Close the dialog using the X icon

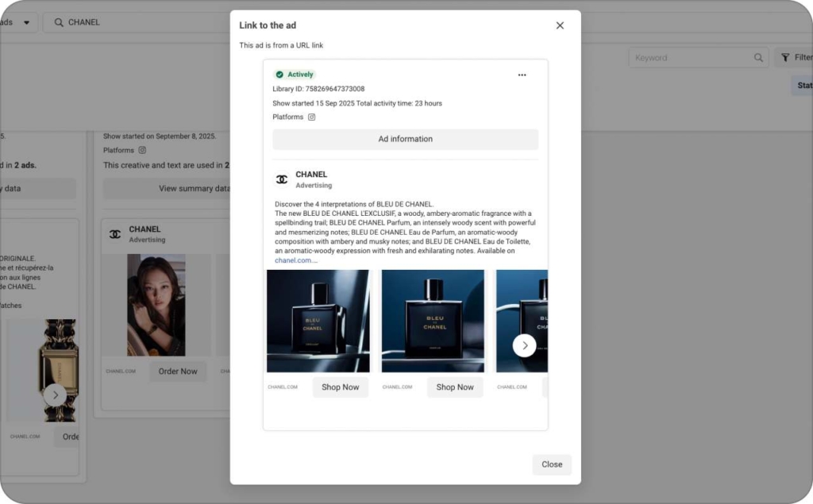click(560, 25)
